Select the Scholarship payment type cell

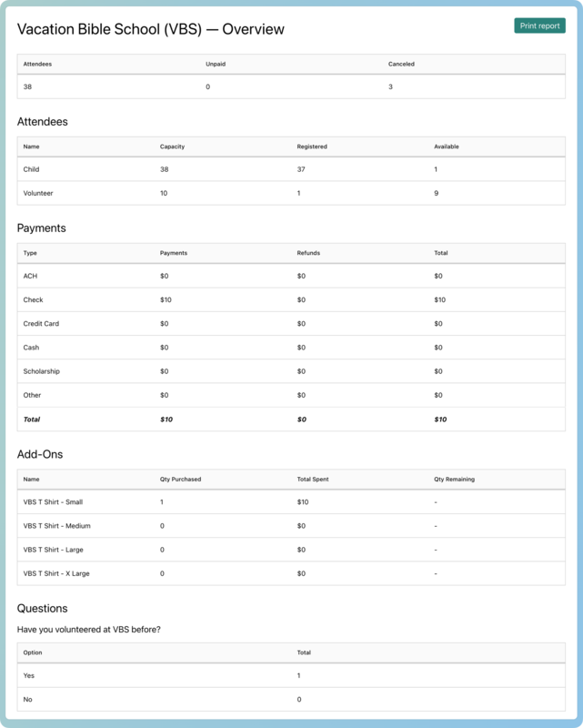tap(44, 371)
